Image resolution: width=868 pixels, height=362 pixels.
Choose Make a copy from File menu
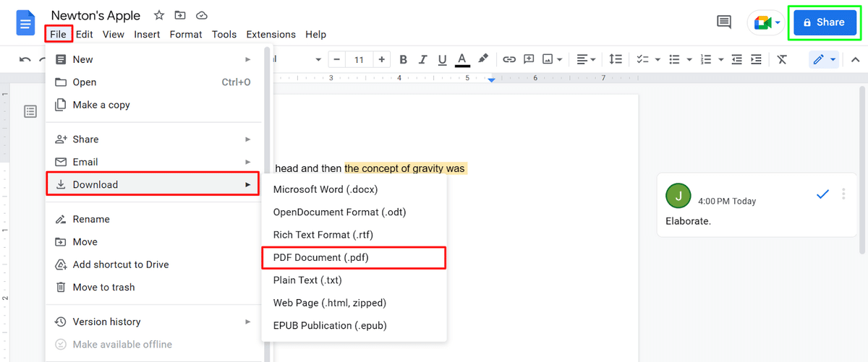[101, 105]
